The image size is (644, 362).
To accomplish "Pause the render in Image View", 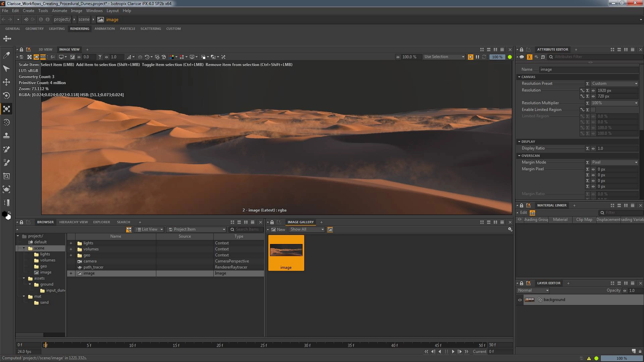I will [x=477, y=57].
